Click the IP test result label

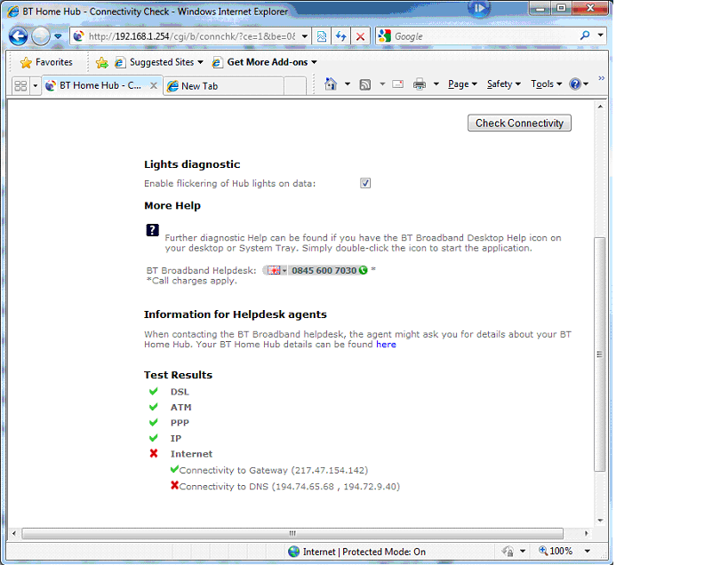[175, 438]
